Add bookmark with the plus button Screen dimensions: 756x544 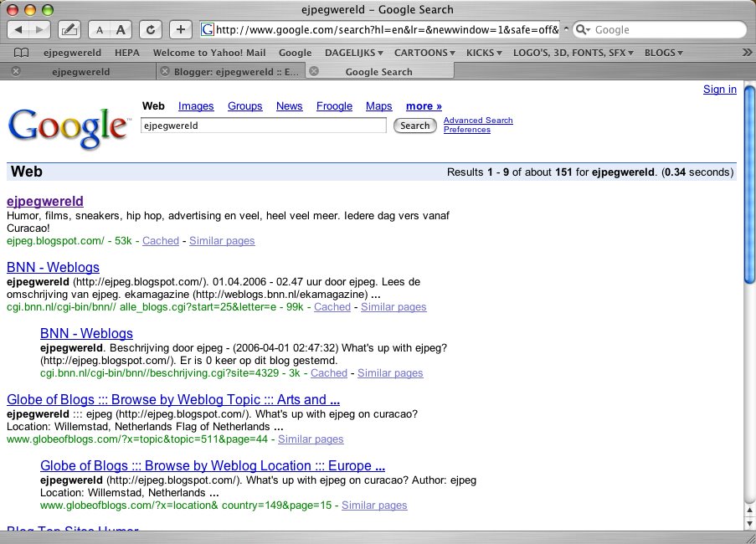pos(181,30)
